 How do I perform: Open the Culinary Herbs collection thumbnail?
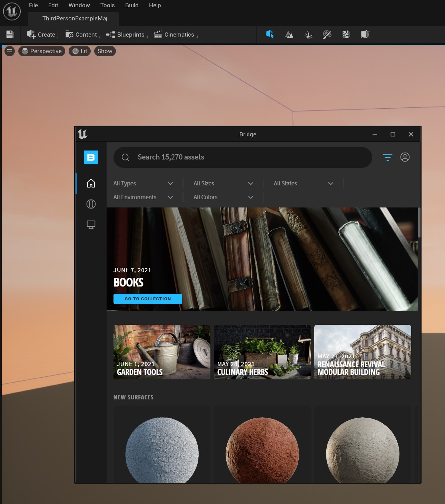pos(262,352)
